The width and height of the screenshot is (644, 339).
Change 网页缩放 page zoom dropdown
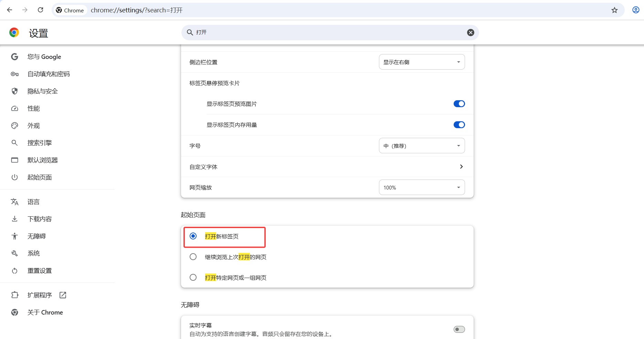(422, 187)
